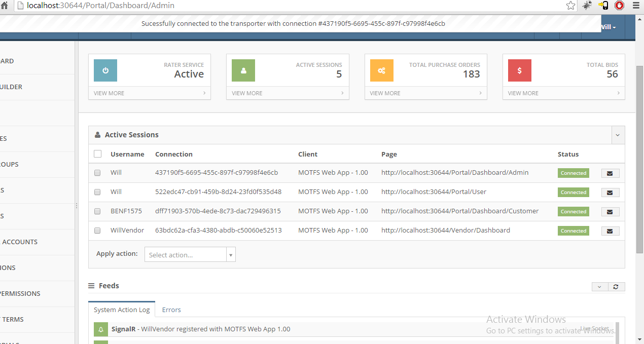Click the Total Purchase Orders gears icon

(381, 70)
